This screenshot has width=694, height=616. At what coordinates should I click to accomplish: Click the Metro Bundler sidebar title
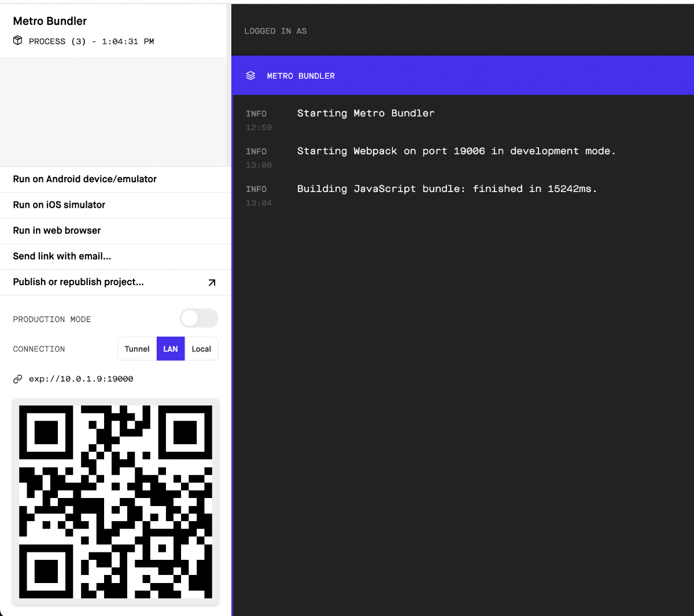[x=50, y=21]
